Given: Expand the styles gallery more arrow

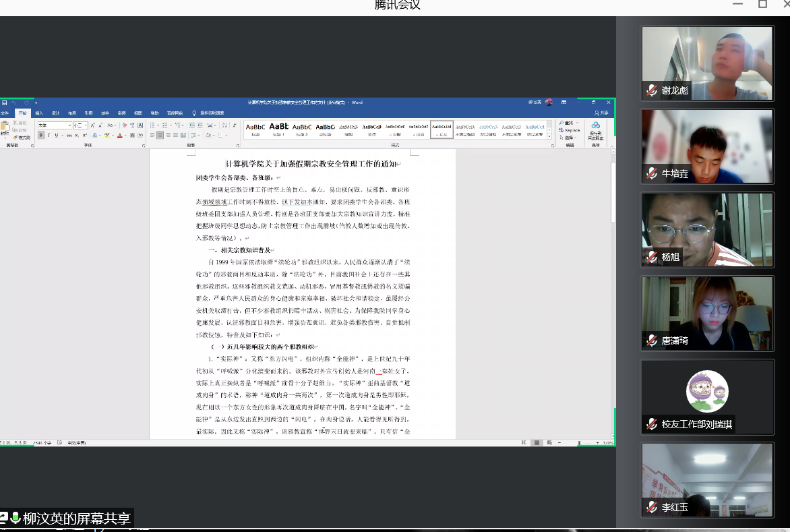Looking at the screenshot, I should pyautogui.click(x=549, y=136).
